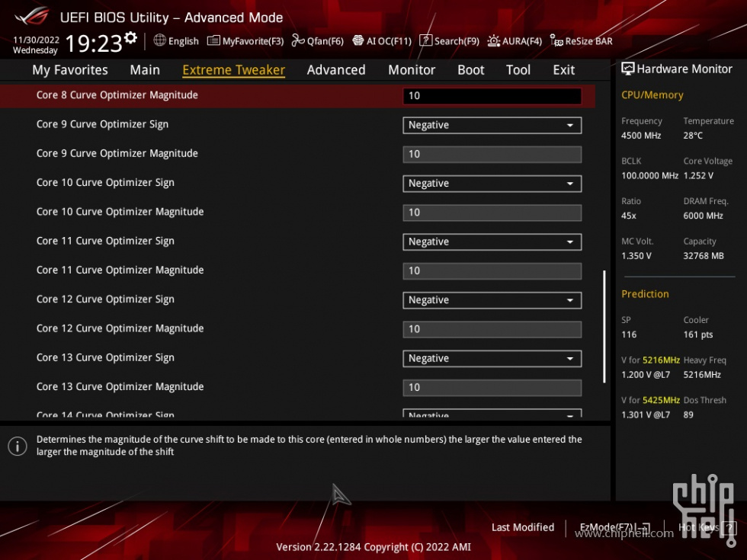The width and height of the screenshot is (747, 560).
Task: Click the CPU/Memory section heading
Action: click(652, 94)
